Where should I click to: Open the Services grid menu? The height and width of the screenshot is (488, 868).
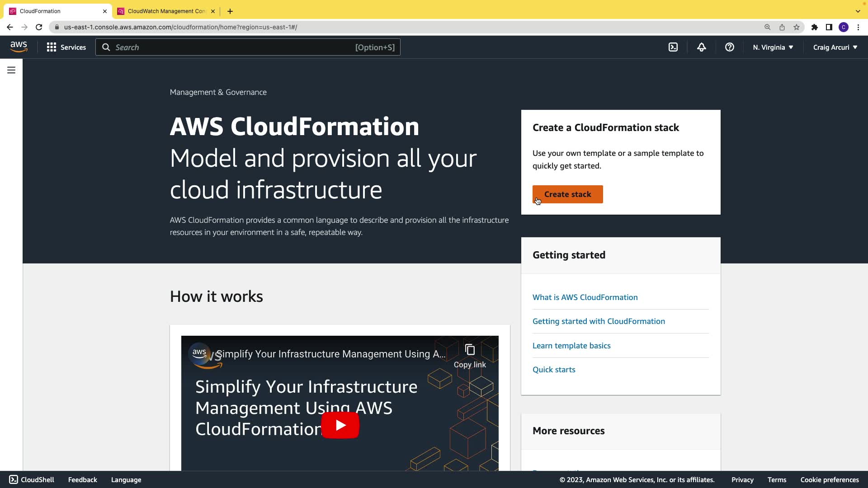[x=66, y=47]
